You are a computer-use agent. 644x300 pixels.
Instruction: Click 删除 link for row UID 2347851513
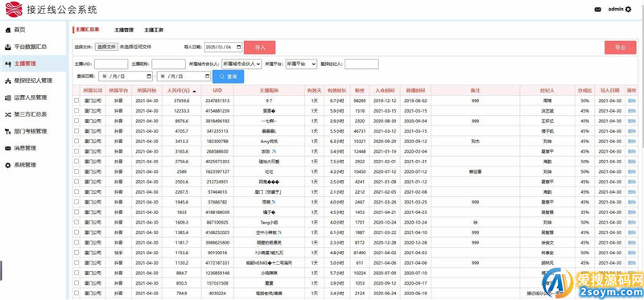click(631, 101)
